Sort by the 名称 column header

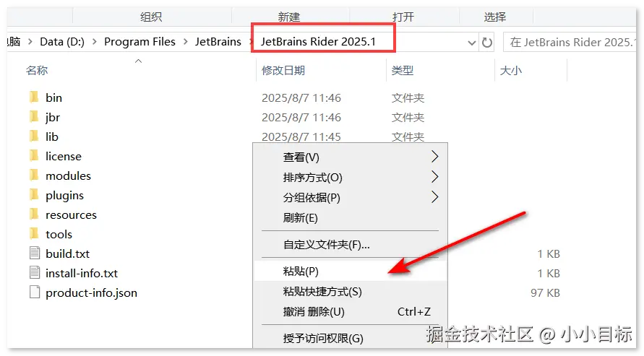click(37, 71)
